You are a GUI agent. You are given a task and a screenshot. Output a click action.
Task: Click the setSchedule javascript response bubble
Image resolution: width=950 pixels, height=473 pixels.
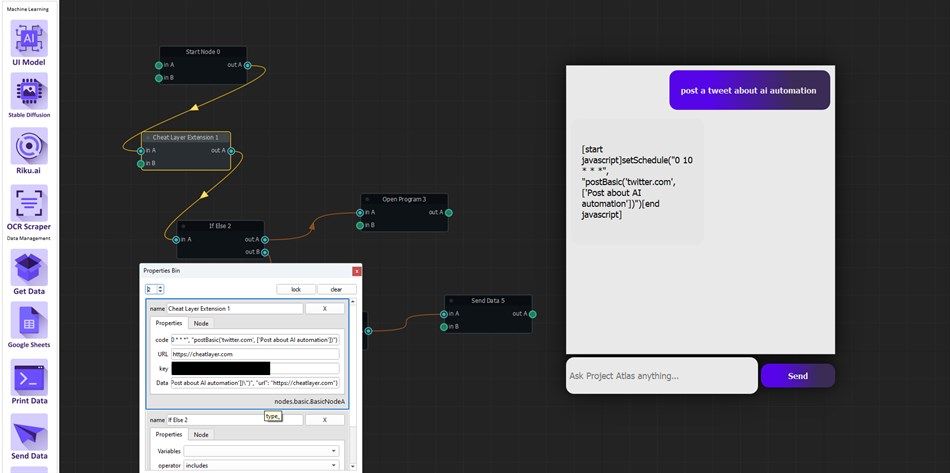[x=638, y=182]
